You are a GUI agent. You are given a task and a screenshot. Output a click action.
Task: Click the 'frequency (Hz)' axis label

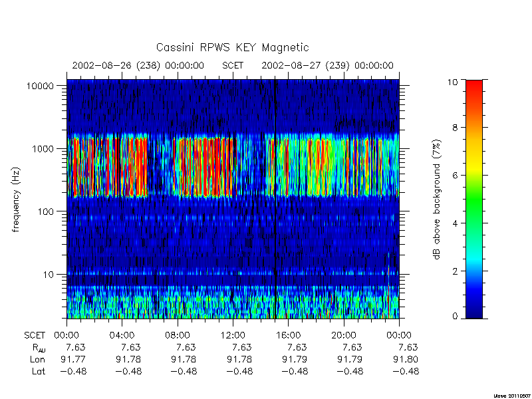16,199
